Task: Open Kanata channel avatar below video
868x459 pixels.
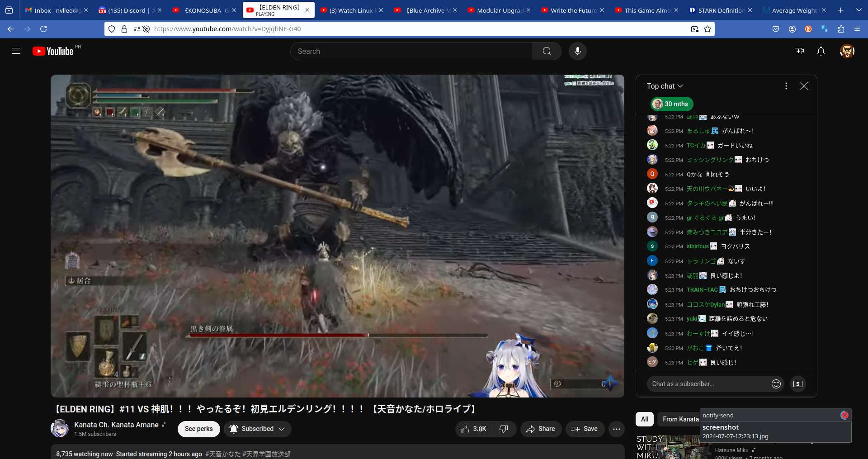Action: click(x=60, y=429)
